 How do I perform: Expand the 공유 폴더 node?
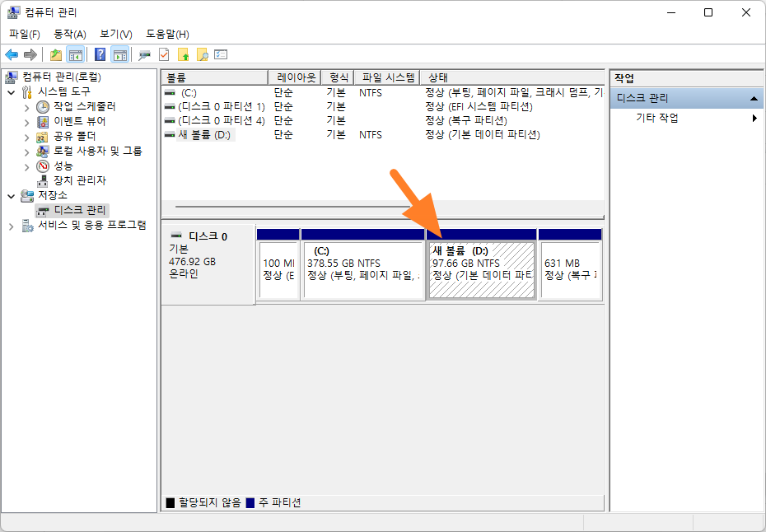coord(27,137)
